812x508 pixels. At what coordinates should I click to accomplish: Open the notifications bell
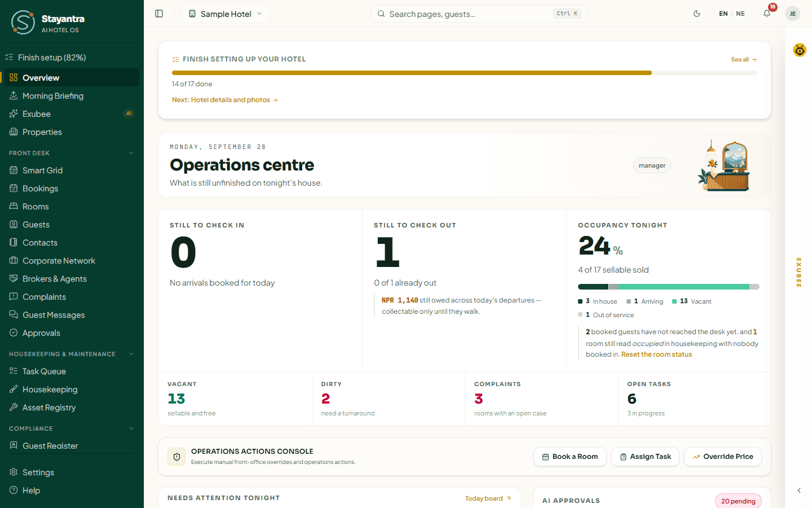(x=767, y=14)
